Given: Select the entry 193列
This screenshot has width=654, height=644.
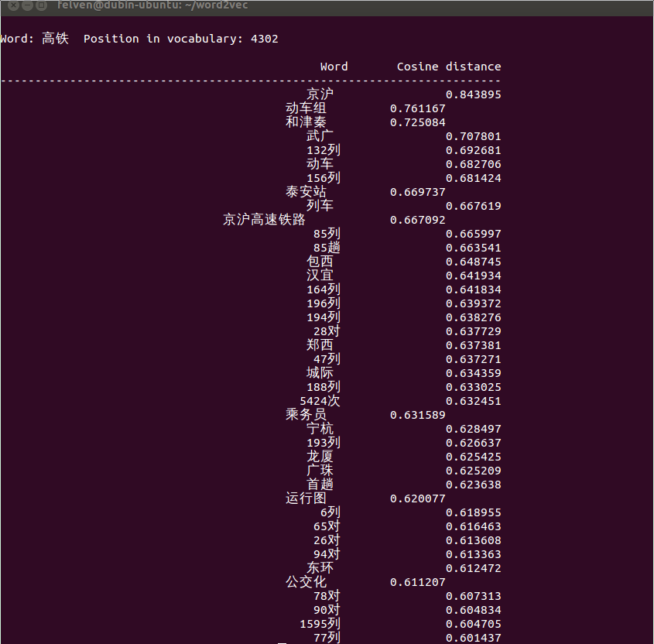Looking at the screenshot, I should [324, 443].
